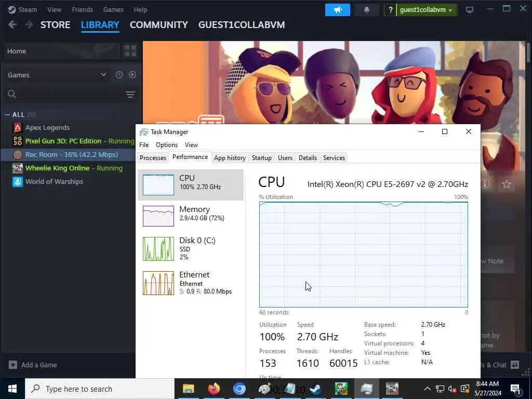Click Add a Game button
532x399 pixels.
(33, 365)
